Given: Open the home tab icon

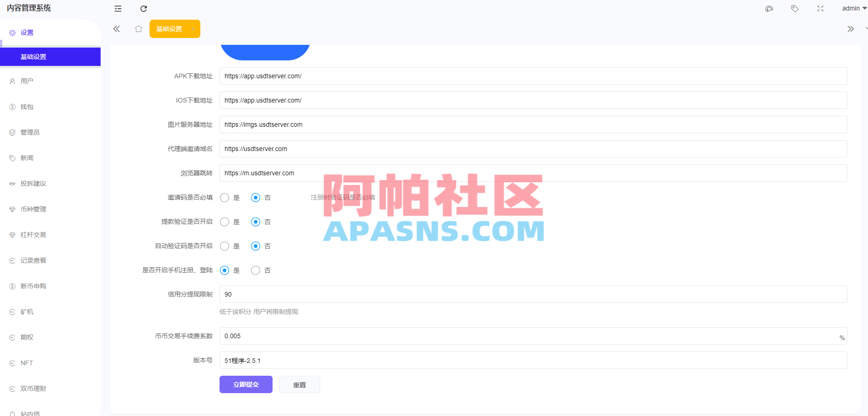Looking at the screenshot, I should [139, 28].
